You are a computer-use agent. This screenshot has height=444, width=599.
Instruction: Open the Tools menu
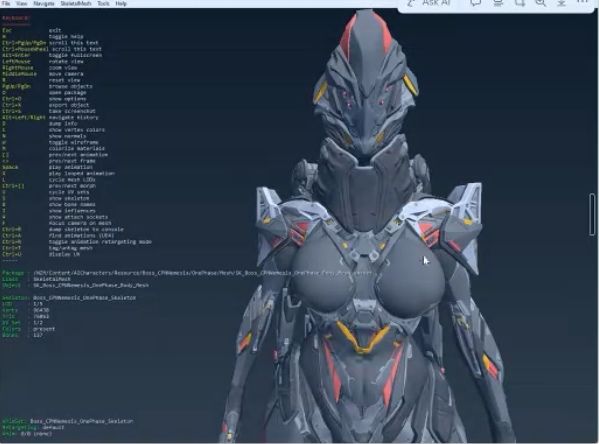tap(103, 3)
